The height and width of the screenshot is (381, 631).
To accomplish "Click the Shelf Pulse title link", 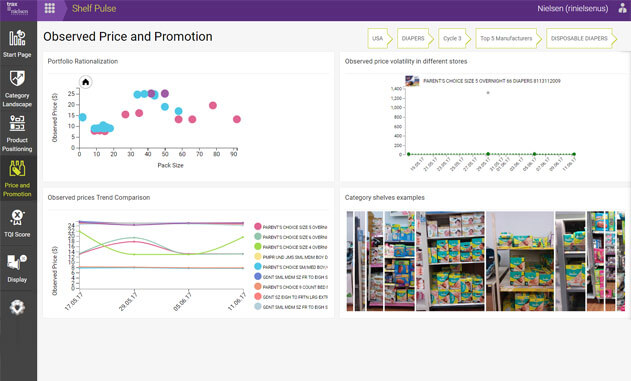I will click(94, 8).
